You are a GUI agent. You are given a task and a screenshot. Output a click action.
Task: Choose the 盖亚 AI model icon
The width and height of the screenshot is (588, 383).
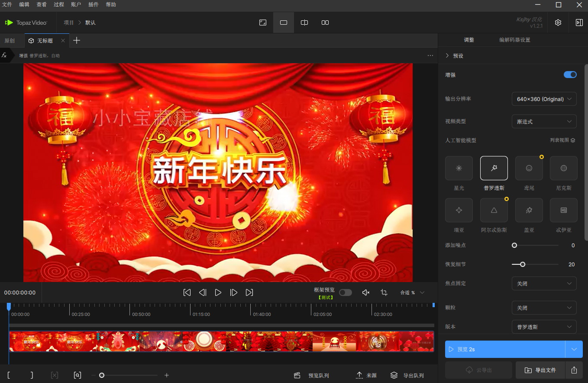coord(529,210)
